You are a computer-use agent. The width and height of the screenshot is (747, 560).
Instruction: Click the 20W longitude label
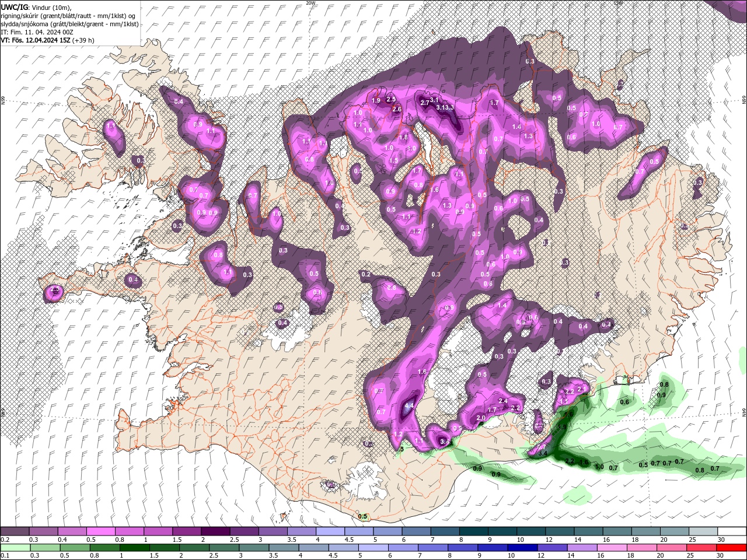click(x=310, y=3)
